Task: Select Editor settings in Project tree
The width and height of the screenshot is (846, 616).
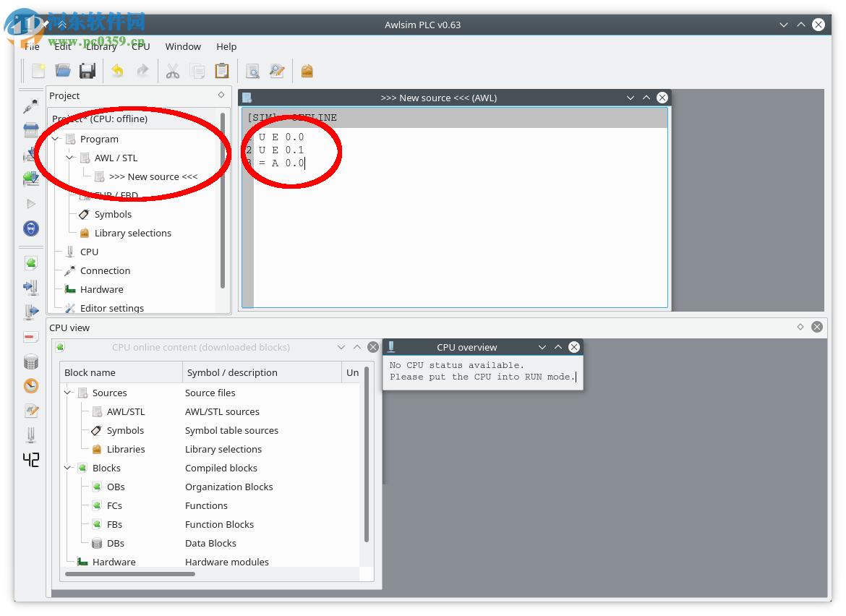Action: pyautogui.click(x=111, y=308)
